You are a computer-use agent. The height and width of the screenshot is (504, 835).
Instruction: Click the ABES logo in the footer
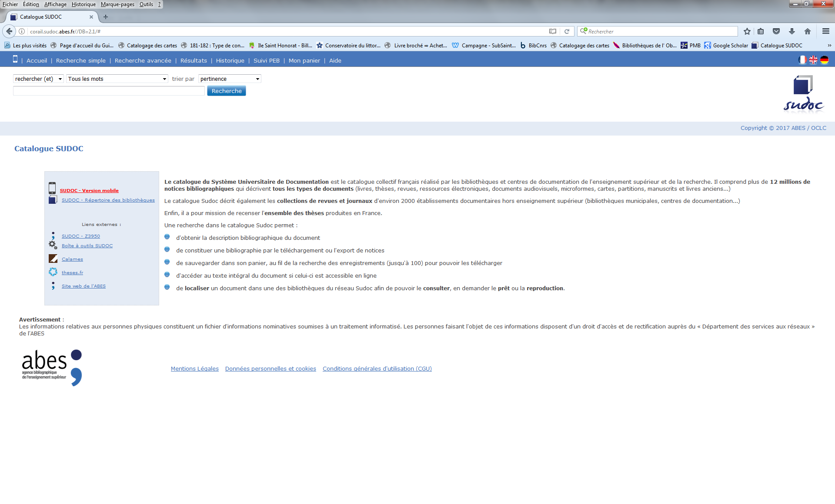(52, 368)
